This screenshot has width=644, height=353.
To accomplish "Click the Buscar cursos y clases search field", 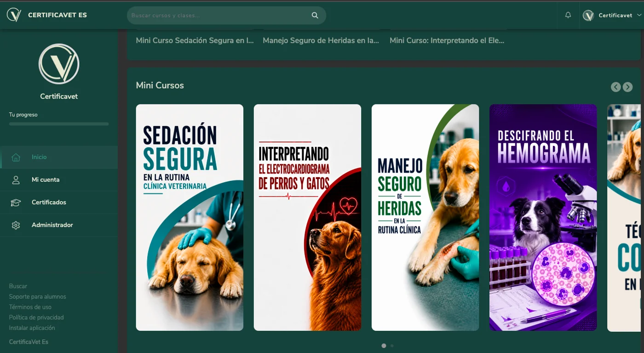I will coord(226,15).
